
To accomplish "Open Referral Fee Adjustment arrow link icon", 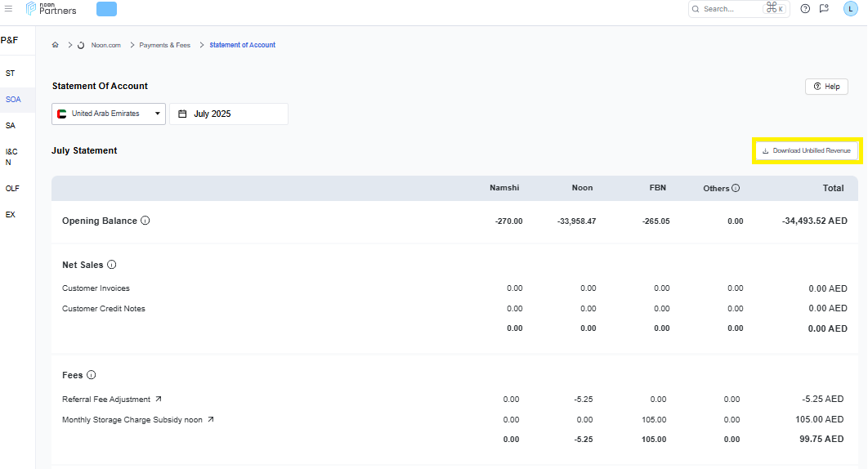I will point(159,399).
